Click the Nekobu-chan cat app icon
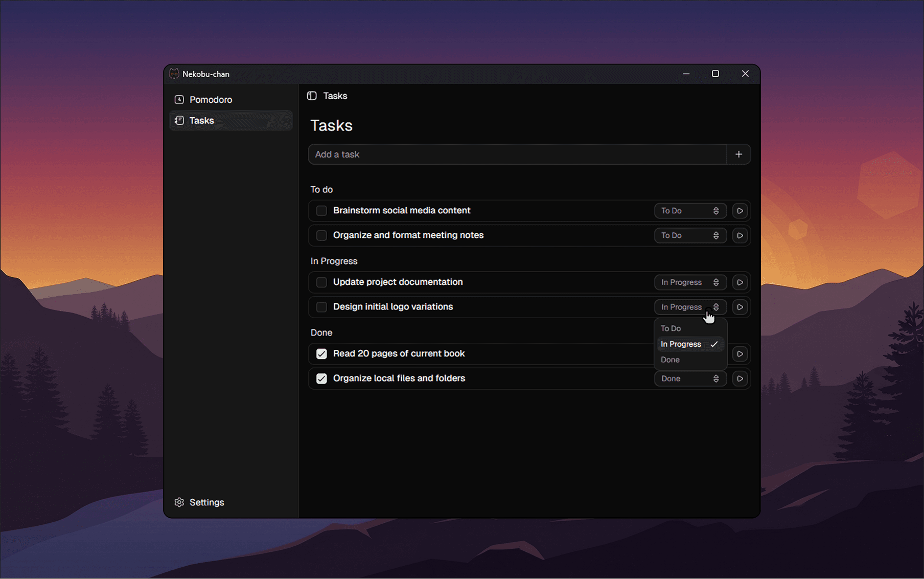This screenshot has width=924, height=579. 174,74
